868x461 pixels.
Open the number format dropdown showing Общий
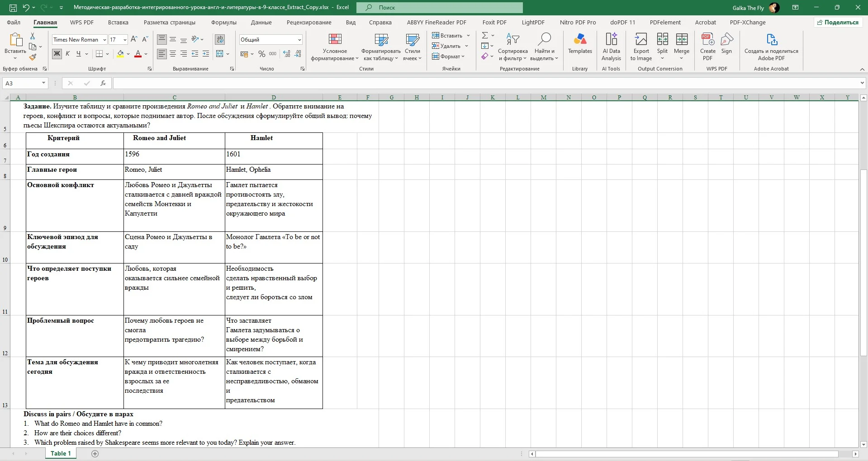(x=299, y=40)
